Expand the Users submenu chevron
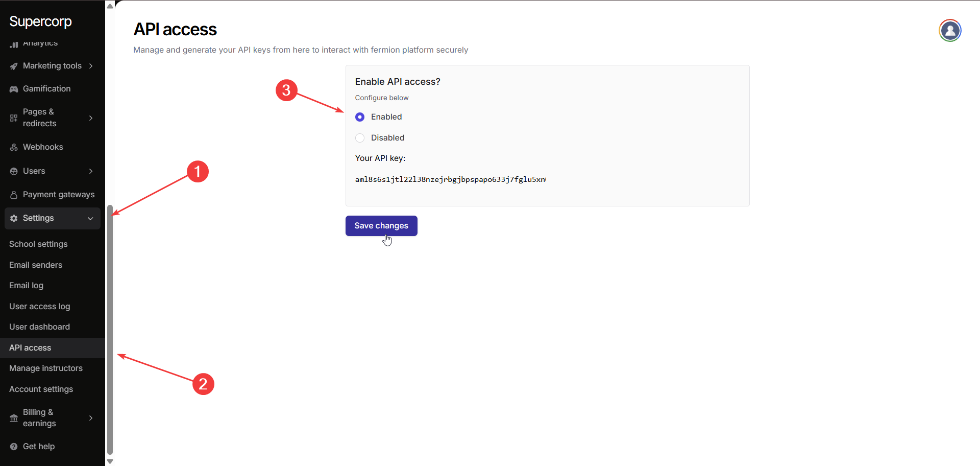 tap(91, 171)
